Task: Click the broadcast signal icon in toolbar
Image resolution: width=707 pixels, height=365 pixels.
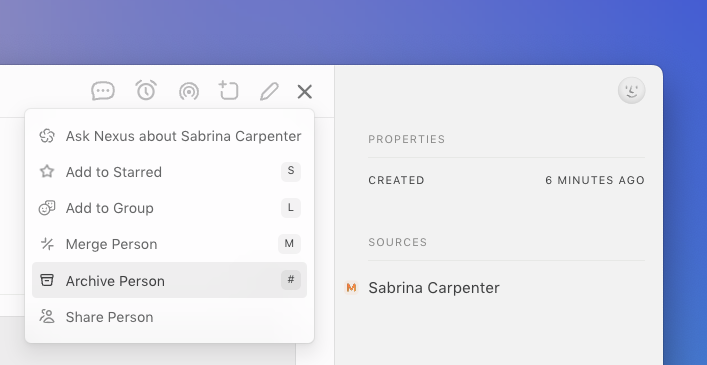Action: pos(188,91)
